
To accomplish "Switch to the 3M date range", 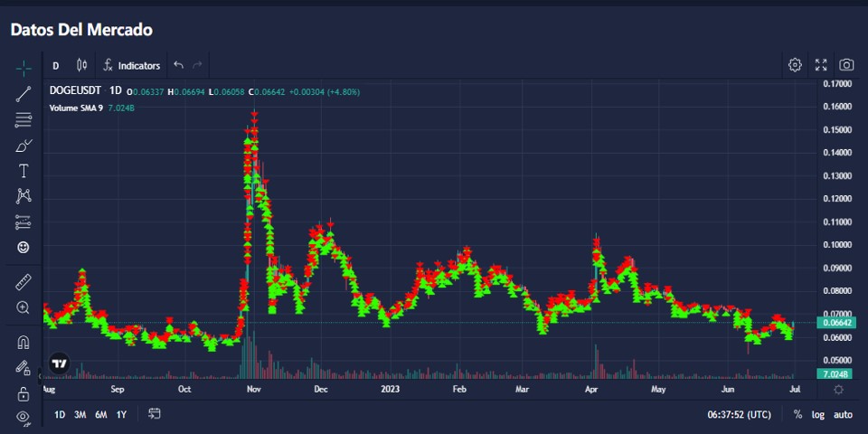I will click(80, 414).
